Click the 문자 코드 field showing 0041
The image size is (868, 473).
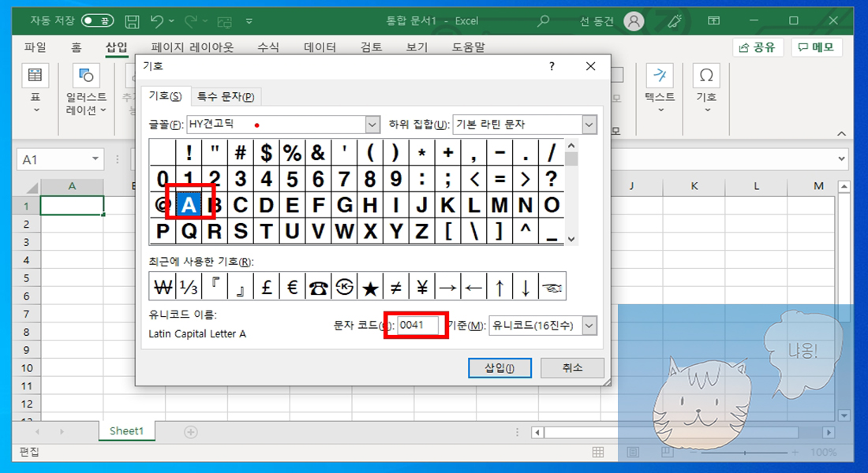[x=418, y=326]
